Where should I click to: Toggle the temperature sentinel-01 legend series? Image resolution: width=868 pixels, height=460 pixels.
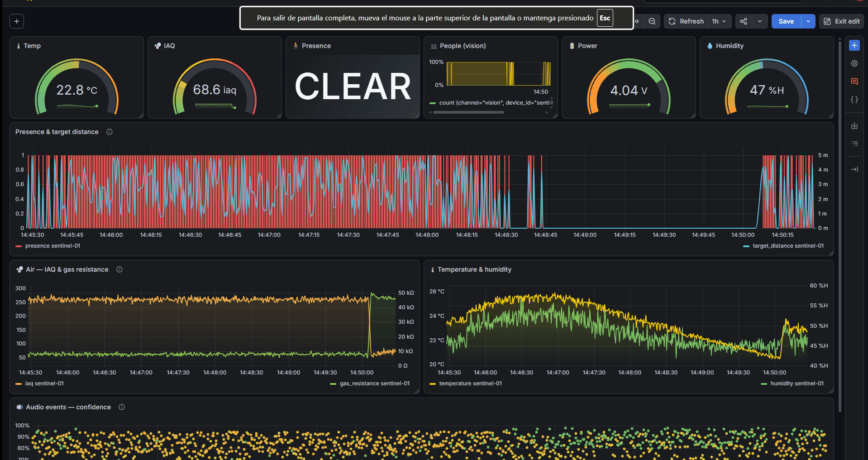470,383
